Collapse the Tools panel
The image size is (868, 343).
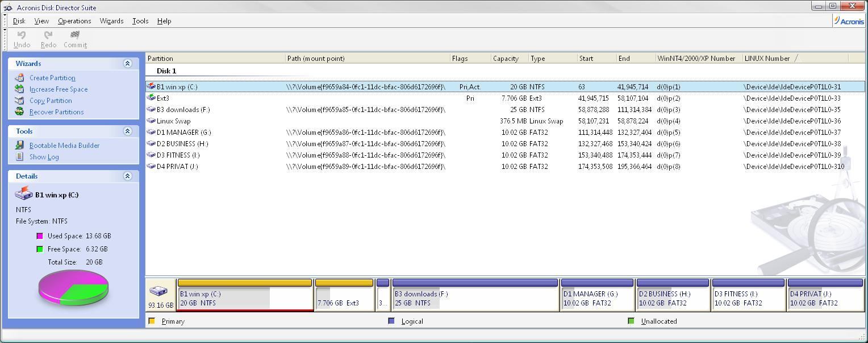pos(127,131)
